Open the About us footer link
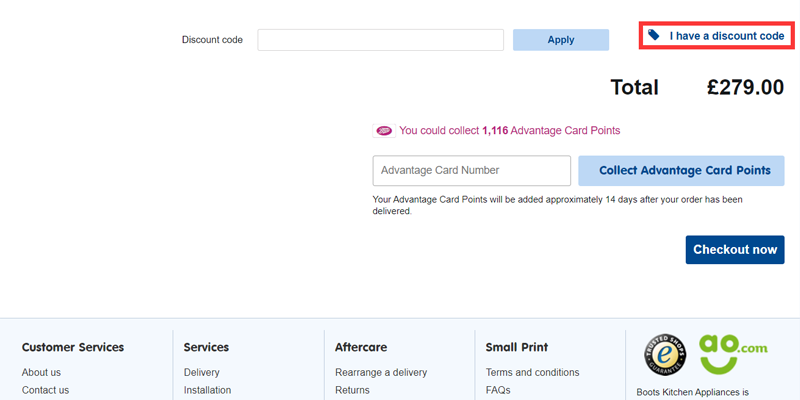The height and width of the screenshot is (400, 800). click(x=41, y=372)
